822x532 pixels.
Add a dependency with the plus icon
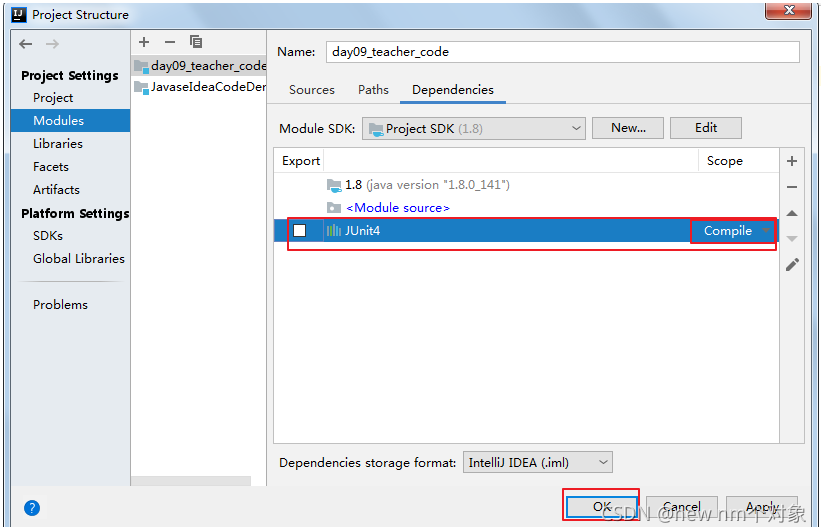(x=792, y=161)
